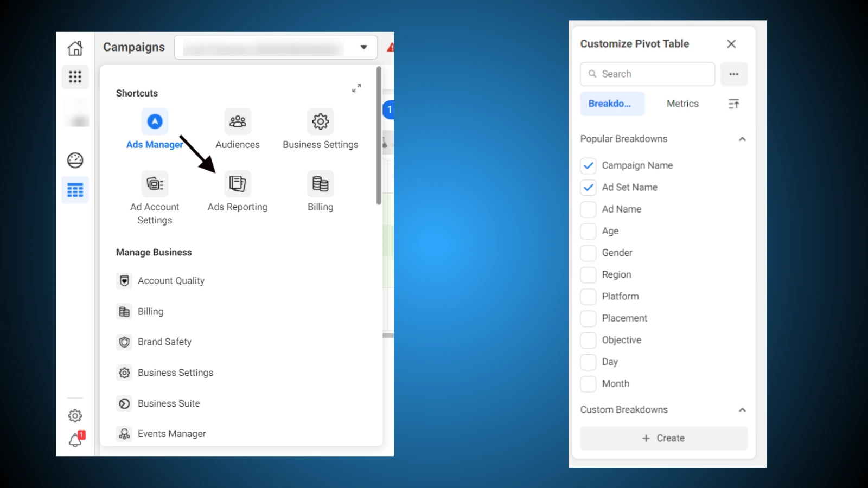Screen dimensions: 868x488
Task: Open the account overview gauge icon
Action: 75,160
